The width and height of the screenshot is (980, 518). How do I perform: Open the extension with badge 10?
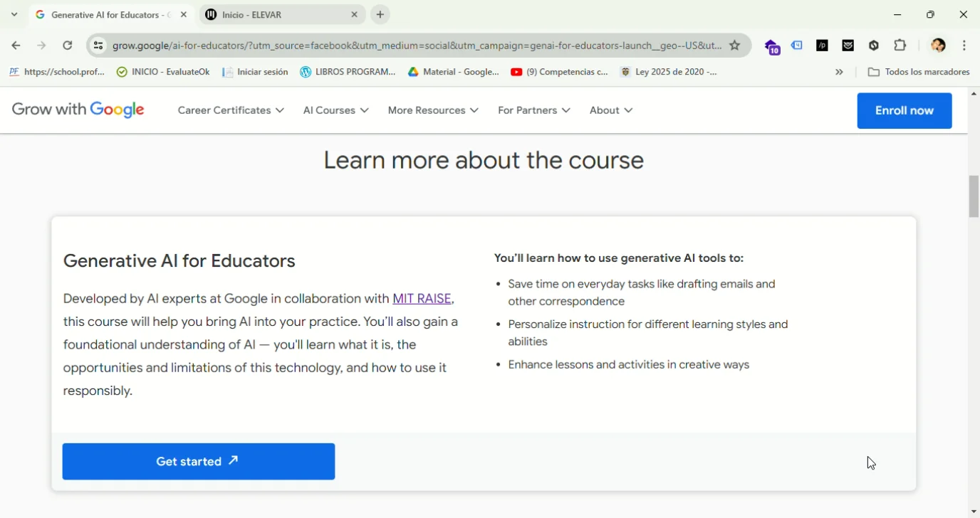(x=773, y=47)
